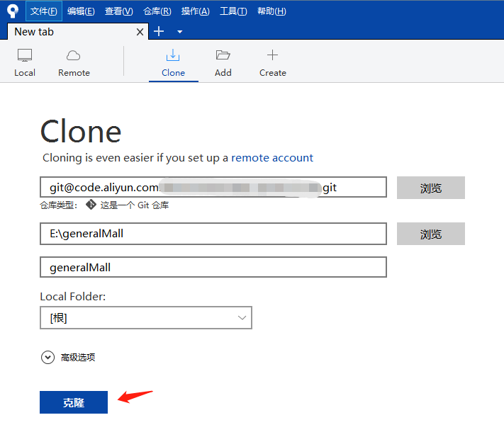Open the 仓库(R) menu
Screen dimensions: 504x437
[x=157, y=11]
